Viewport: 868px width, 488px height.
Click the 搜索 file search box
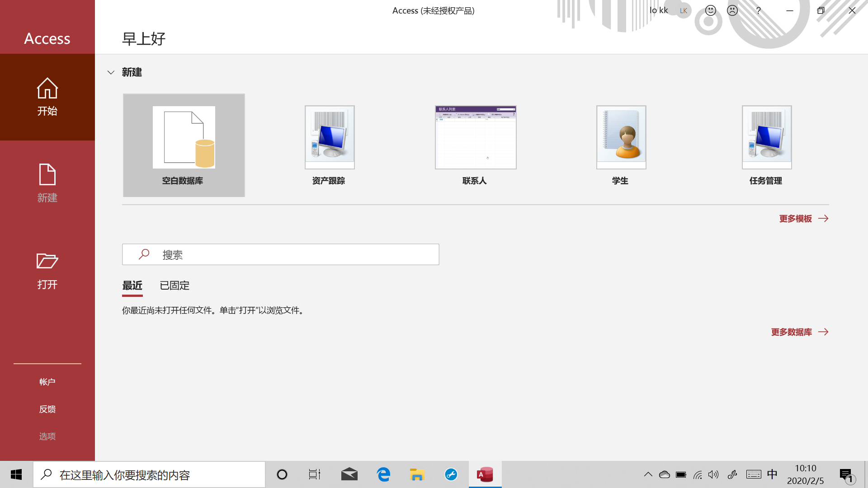tap(280, 254)
